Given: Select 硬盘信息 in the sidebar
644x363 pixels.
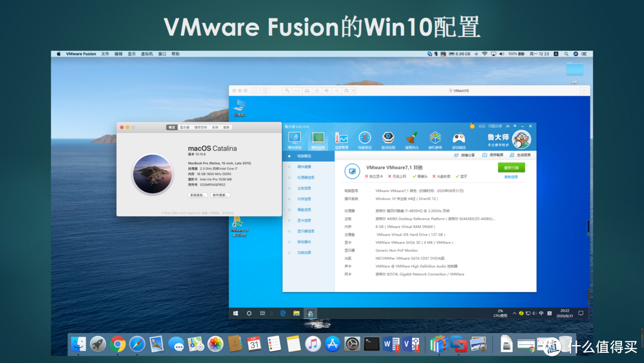Looking at the screenshot, I should coord(308,210).
